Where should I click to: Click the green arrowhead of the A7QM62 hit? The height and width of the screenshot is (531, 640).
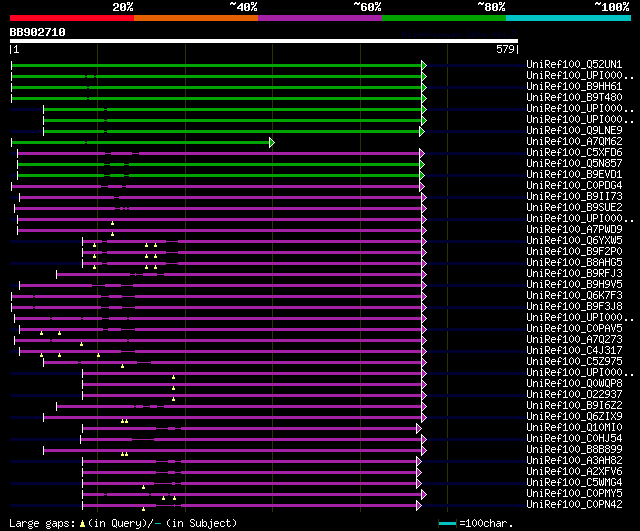[271, 142]
